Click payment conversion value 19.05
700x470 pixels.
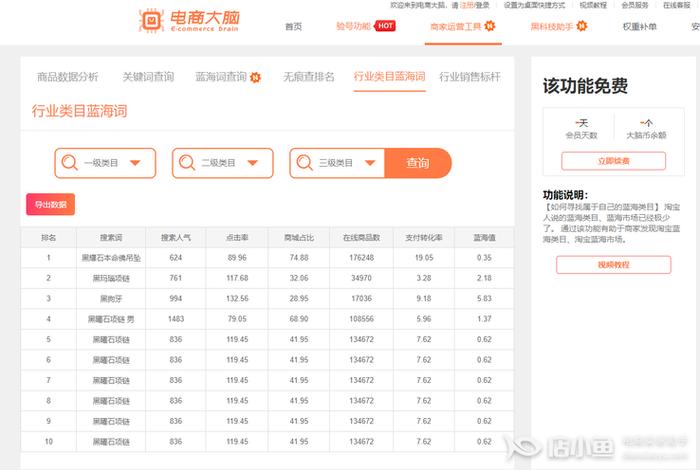[x=424, y=258]
